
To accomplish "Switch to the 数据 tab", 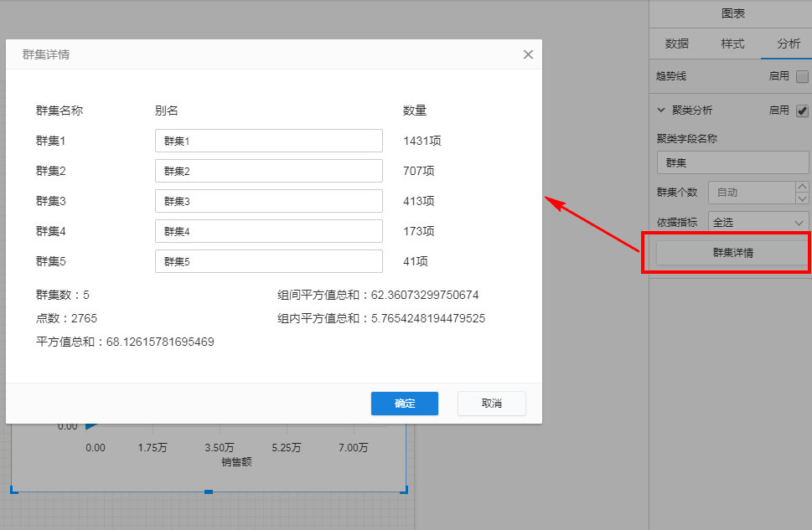I will (677, 44).
